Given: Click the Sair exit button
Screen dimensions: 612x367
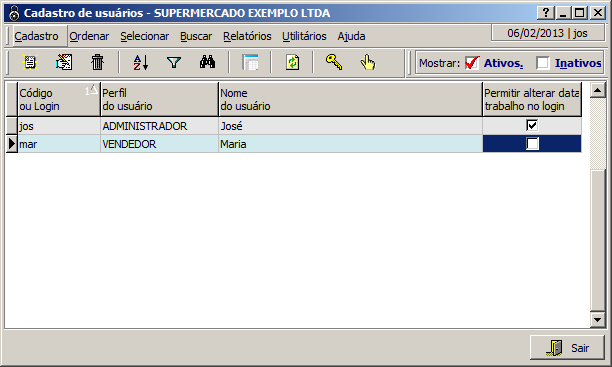Looking at the screenshot, I should pyautogui.click(x=567, y=347).
